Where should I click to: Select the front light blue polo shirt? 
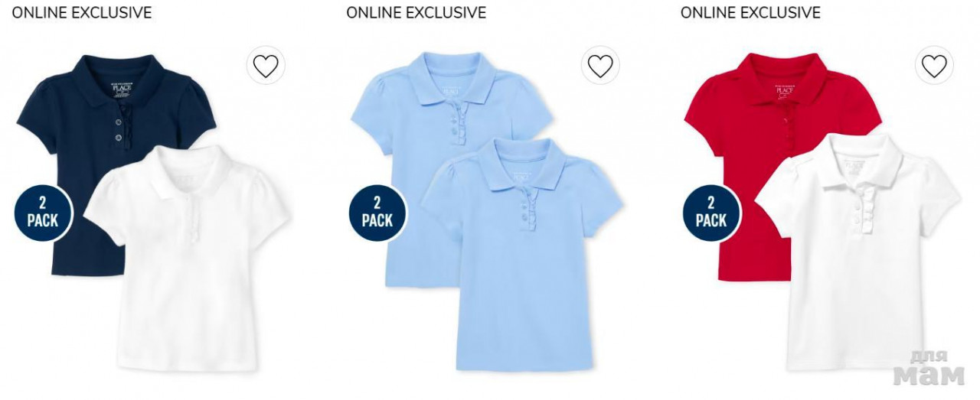(x=521, y=256)
